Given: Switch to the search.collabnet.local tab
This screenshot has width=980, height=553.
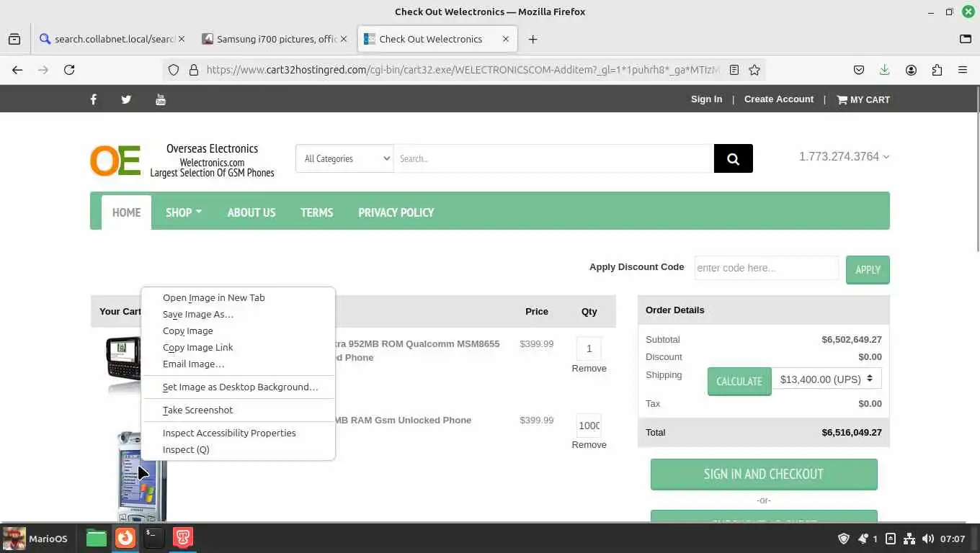Looking at the screenshot, I should [x=112, y=39].
